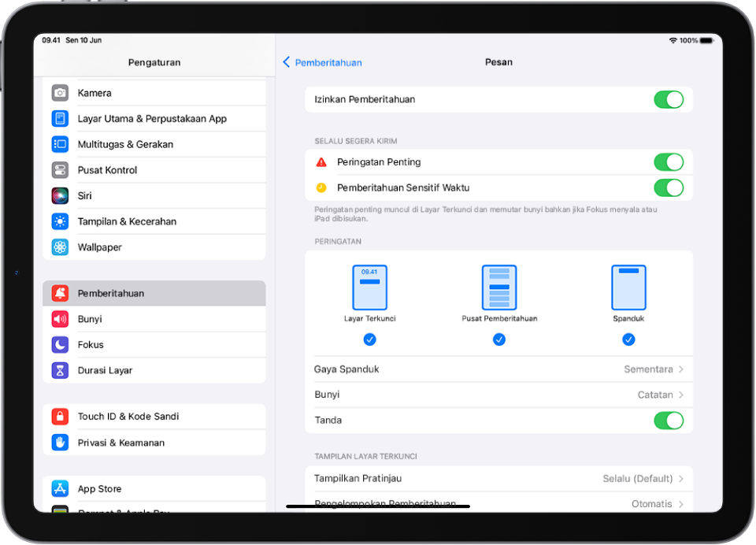Uncheck the Layar Terkunci checkmark

[x=370, y=339]
